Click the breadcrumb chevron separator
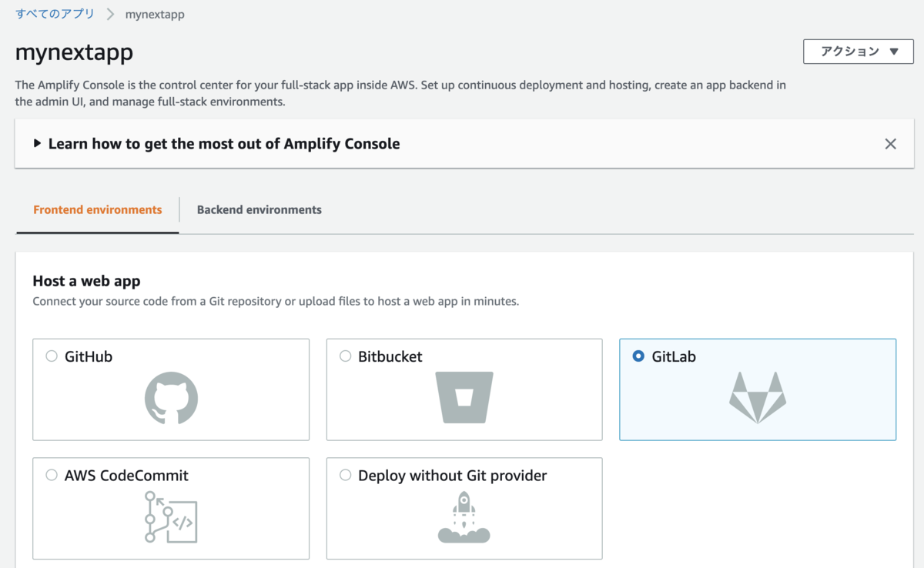The height and width of the screenshot is (568, 924). (x=110, y=15)
